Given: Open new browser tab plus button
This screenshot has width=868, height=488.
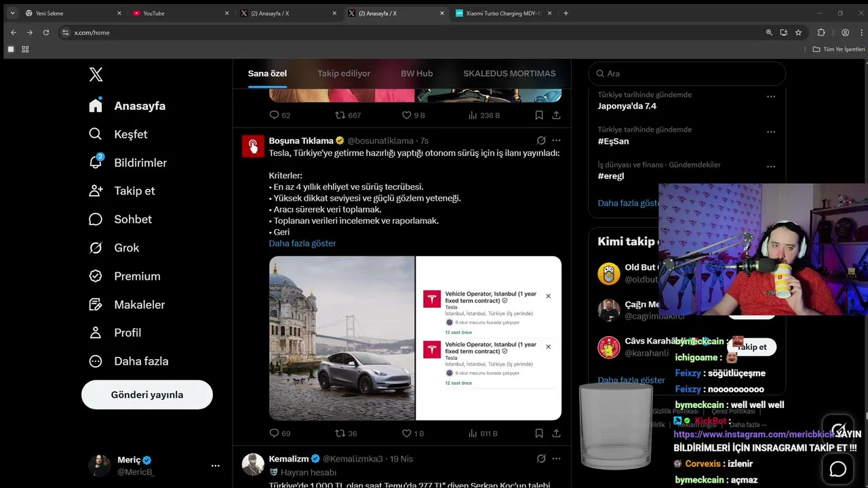Looking at the screenshot, I should point(566,13).
